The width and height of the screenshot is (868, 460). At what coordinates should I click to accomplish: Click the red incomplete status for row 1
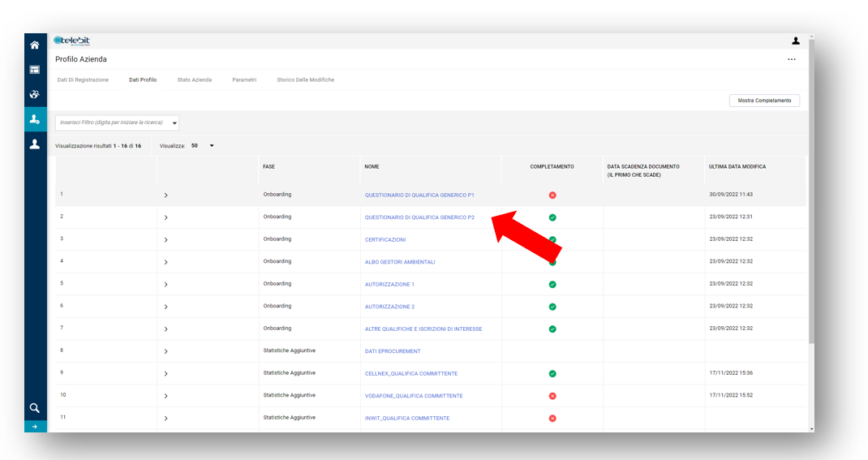(x=552, y=196)
